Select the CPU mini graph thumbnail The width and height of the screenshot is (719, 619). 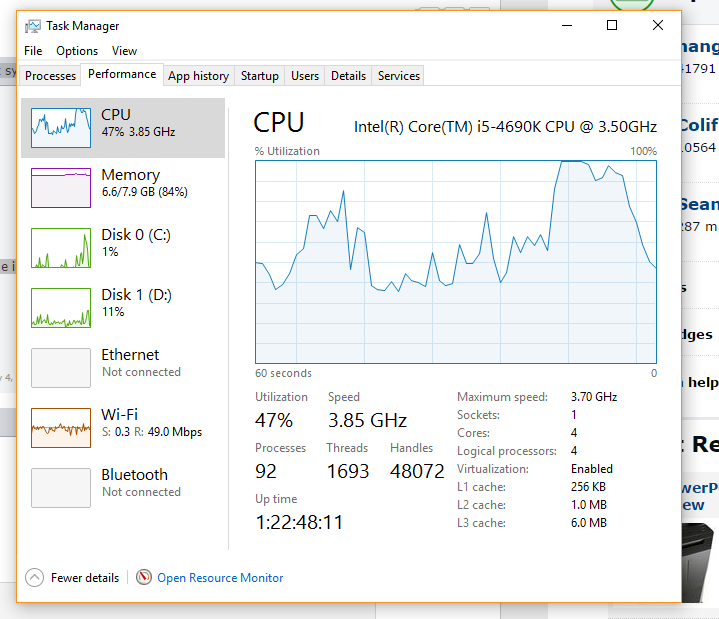pyautogui.click(x=61, y=128)
